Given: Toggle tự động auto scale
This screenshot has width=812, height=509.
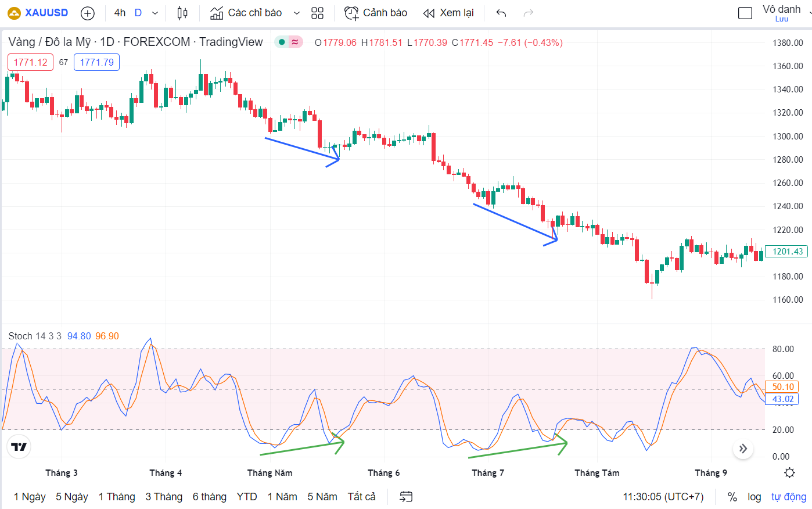Looking at the screenshot, I should pos(789,497).
